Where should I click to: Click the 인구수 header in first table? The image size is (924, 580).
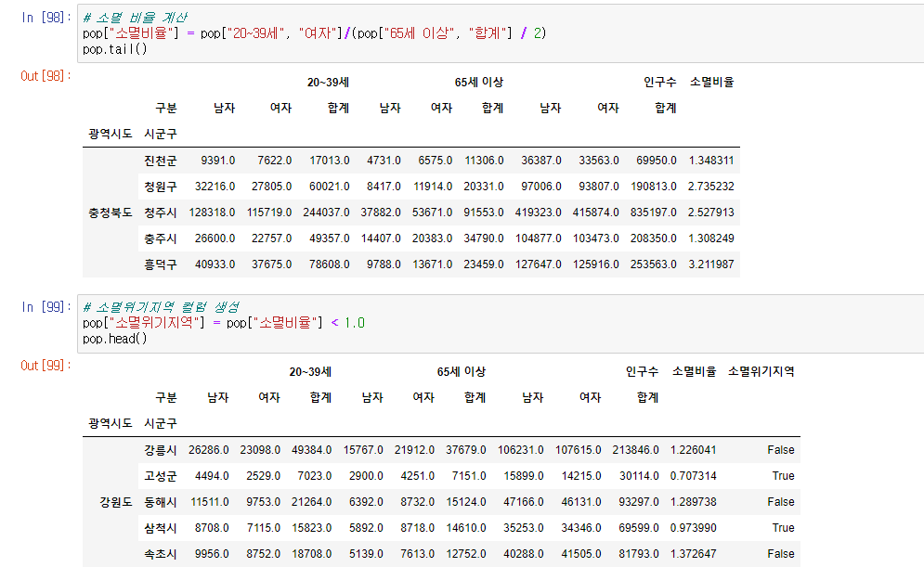(660, 82)
